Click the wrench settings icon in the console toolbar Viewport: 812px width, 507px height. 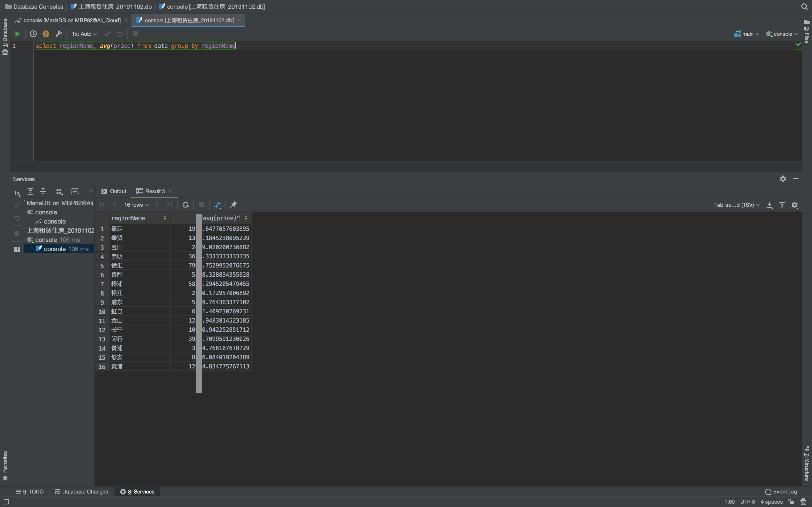(59, 34)
